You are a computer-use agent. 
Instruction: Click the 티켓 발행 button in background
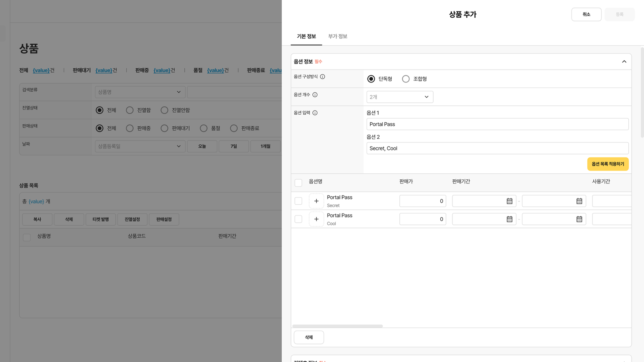pos(101,220)
